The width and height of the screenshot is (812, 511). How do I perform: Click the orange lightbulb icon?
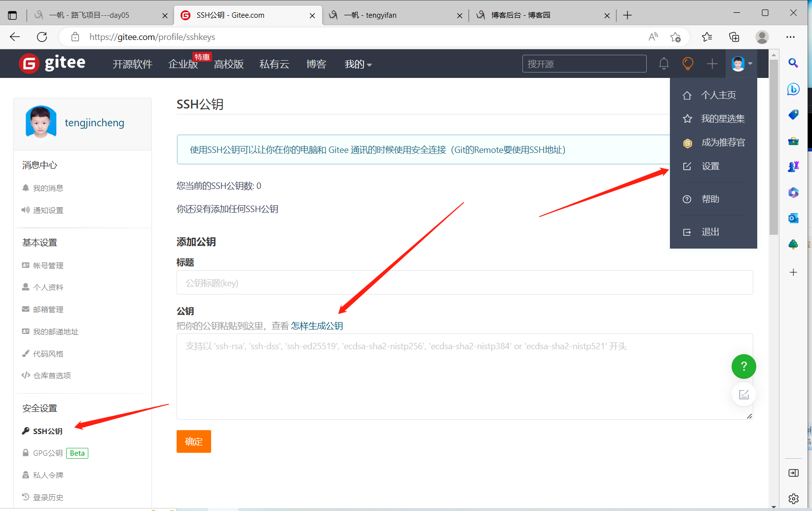688,64
